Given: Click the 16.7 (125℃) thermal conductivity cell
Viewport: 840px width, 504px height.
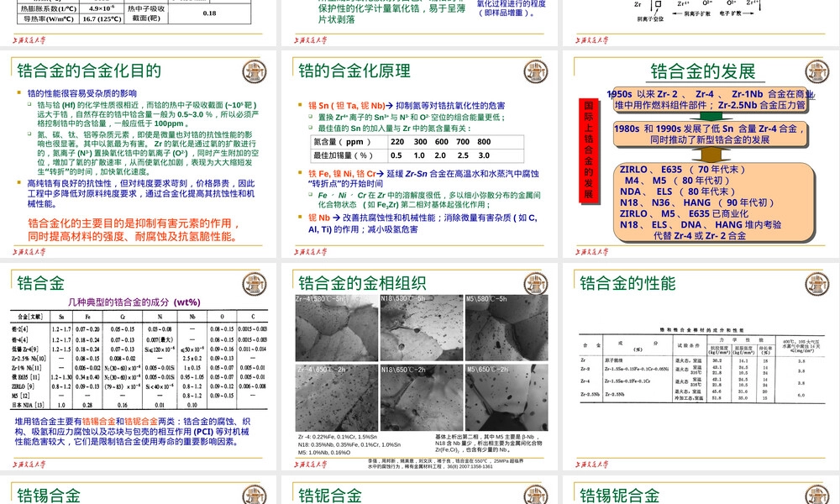Looking at the screenshot, I should tap(102, 18).
